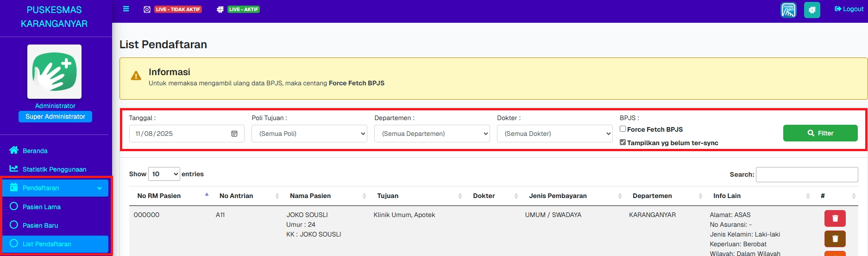Open the Poli Tujuan dropdown
The image size is (868, 256).
(x=309, y=134)
